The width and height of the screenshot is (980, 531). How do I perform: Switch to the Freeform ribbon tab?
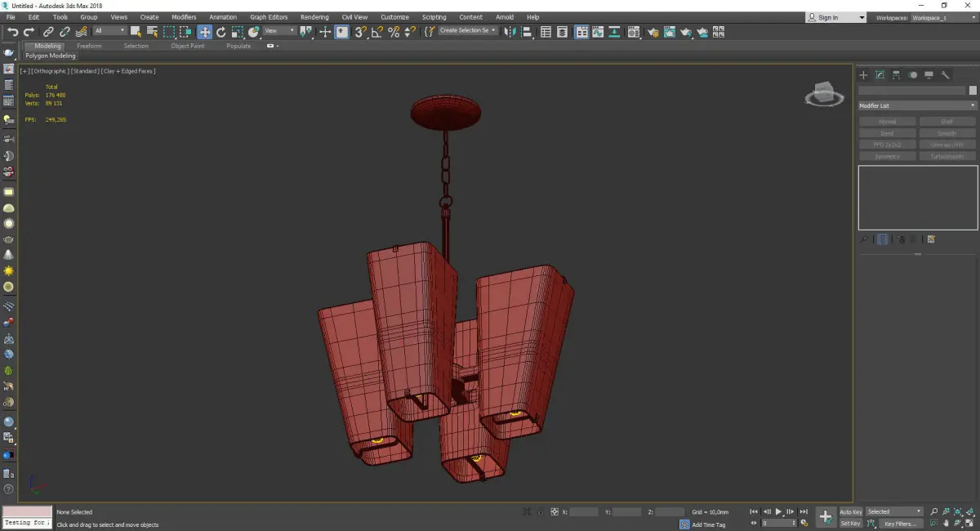click(x=89, y=46)
